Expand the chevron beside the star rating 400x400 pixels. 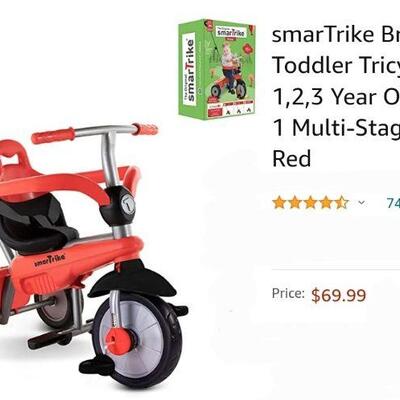click(361, 202)
